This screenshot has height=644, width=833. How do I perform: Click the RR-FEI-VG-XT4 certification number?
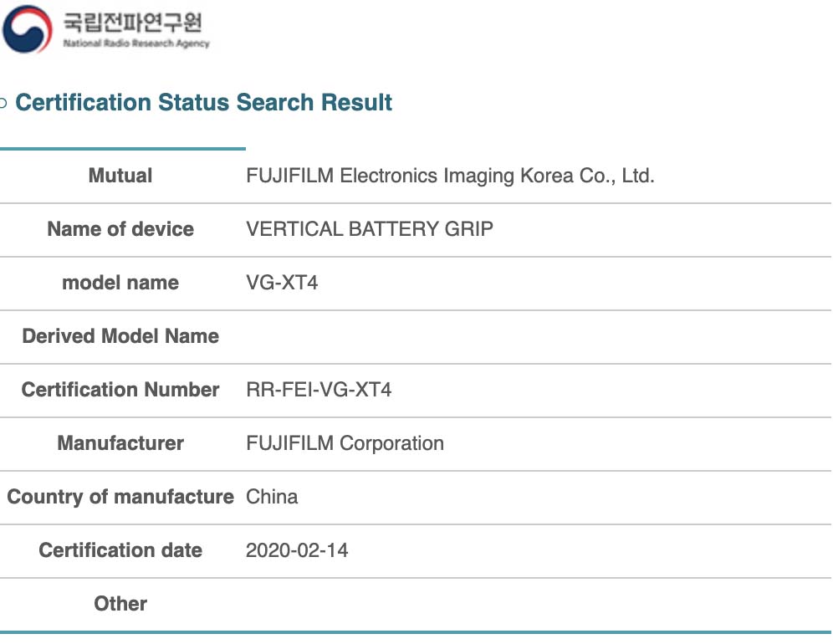click(319, 390)
